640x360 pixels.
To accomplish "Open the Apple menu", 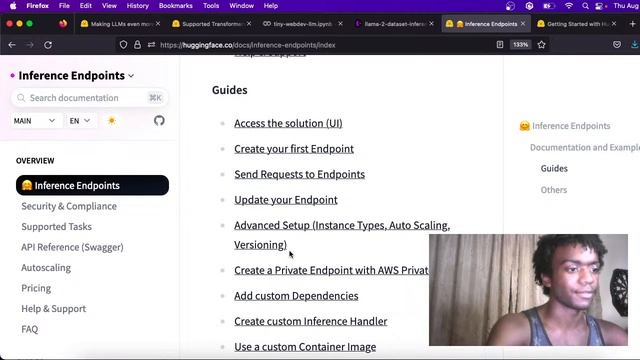I will 13,6.
